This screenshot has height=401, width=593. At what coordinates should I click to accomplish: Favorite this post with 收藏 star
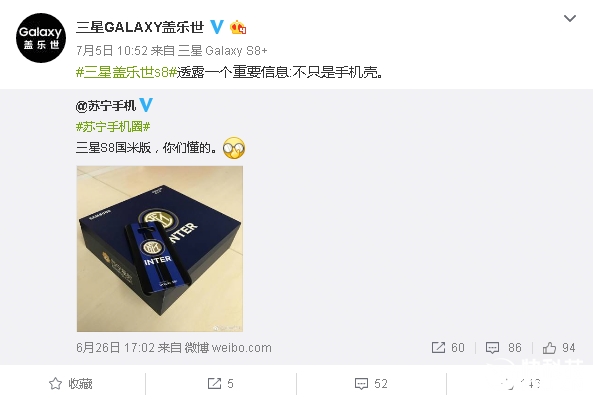pyautogui.click(x=71, y=384)
